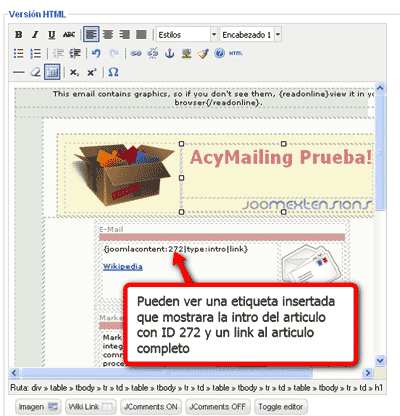Open the Wikipedia link in the email body
This screenshot has width=400, height=416.
[x=123, y=267]
